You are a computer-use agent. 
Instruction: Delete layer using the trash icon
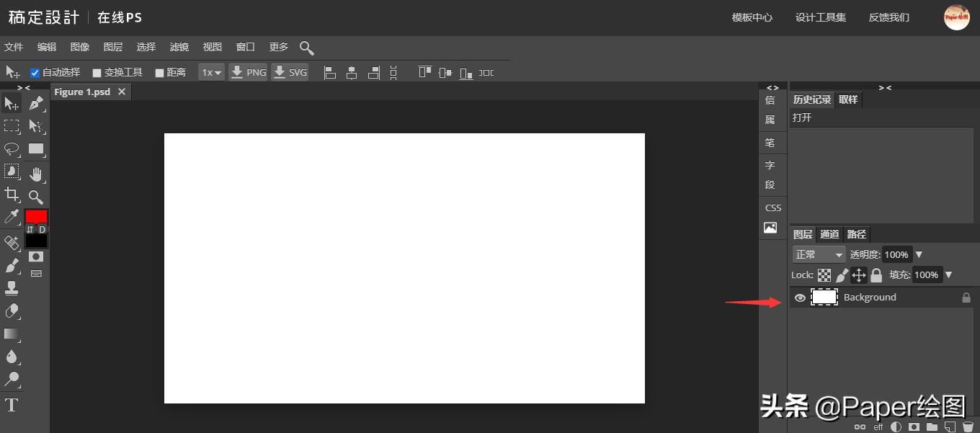[x=968, y=427]
